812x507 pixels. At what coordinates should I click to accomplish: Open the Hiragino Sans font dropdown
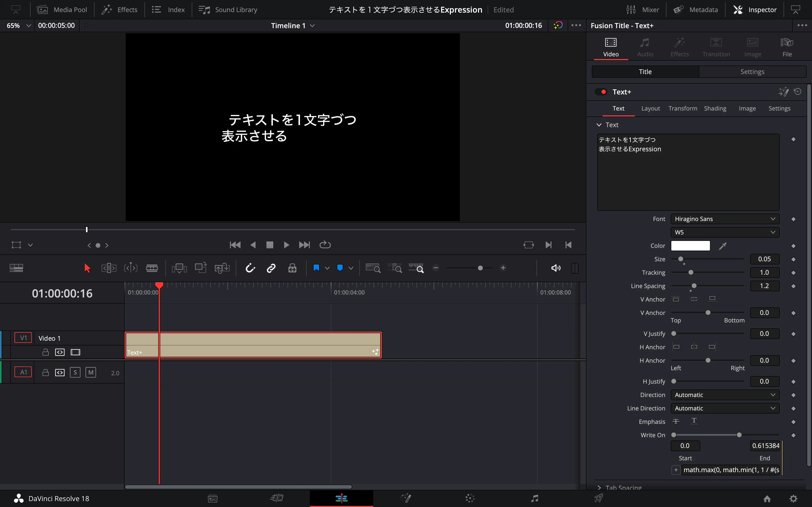(x=725, y=219)
